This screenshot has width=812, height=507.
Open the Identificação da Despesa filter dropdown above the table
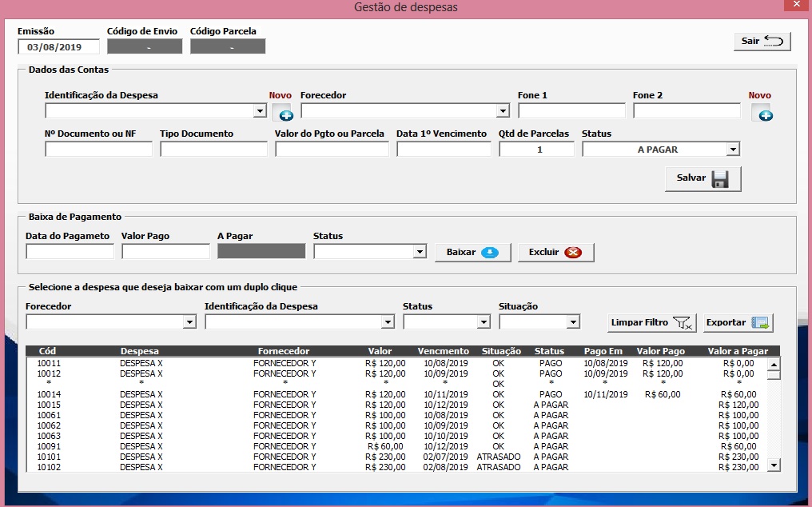click(388, 322)
